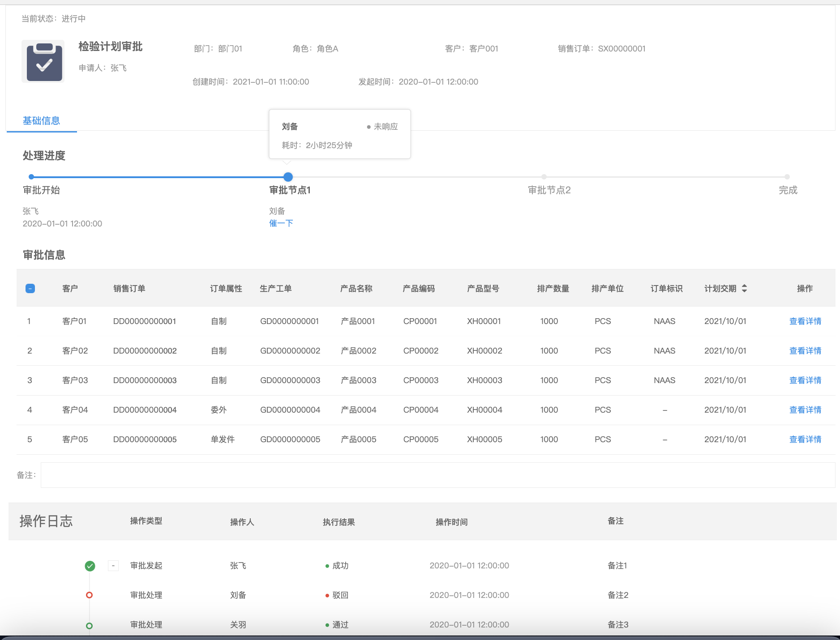Open 查看详情 for 客户03 row
Image resolution: width=840 pixels, height=640 pixels.
pos(805,380)
